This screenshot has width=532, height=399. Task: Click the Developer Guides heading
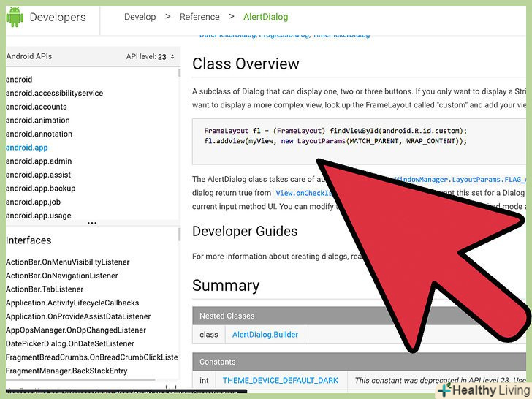[x=245, y=231]
